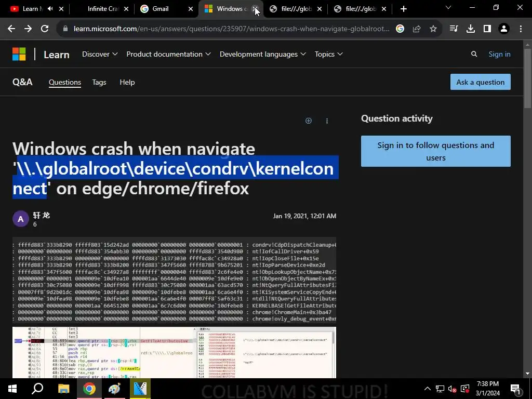Click the author avatar A
Viewport: 532px width, 399px height.
pos(21,219)
